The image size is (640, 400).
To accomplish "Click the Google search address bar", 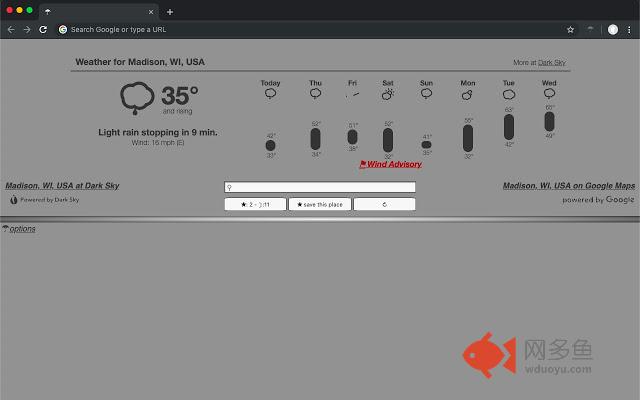I will tap(300, 30).
